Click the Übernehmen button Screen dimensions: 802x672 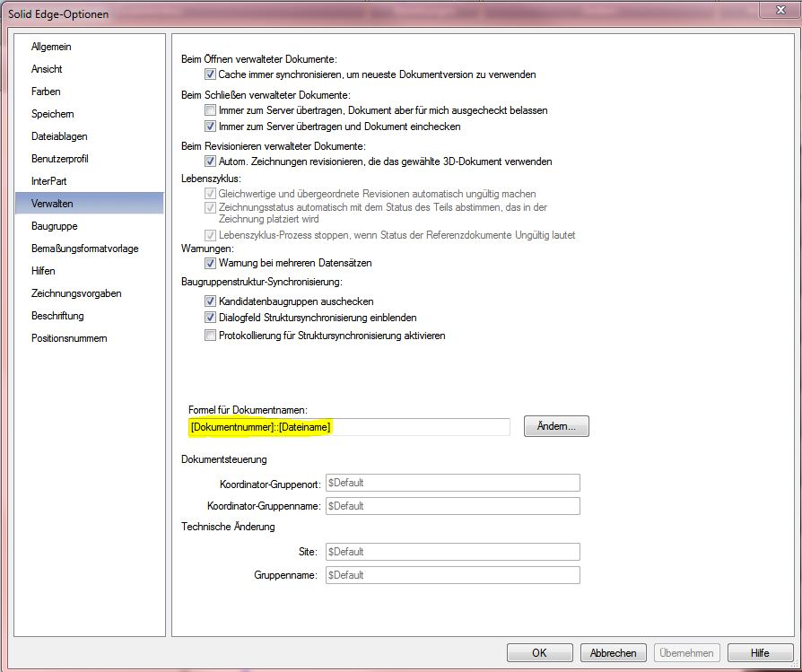tap(687, 653)
